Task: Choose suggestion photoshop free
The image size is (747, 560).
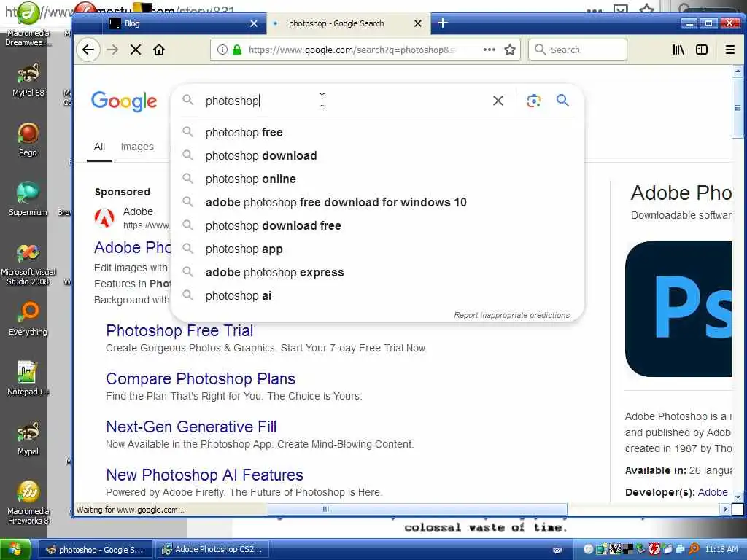Action: (376, 132)
